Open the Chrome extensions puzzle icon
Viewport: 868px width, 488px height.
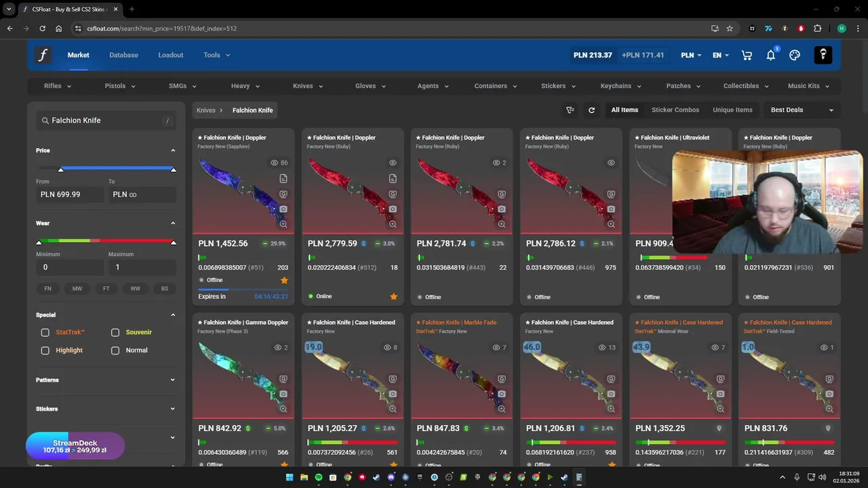tap(817, 28)
